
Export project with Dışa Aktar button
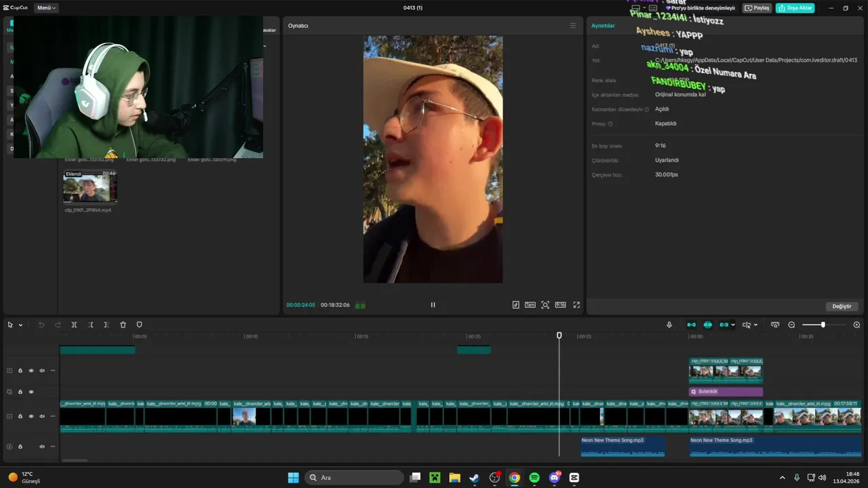tap(795, 8)
